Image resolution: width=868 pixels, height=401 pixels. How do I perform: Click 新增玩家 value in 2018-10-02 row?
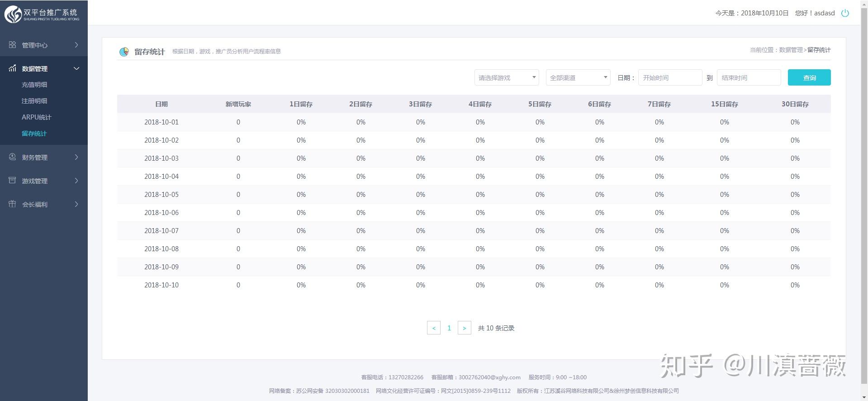pos(238,140)
